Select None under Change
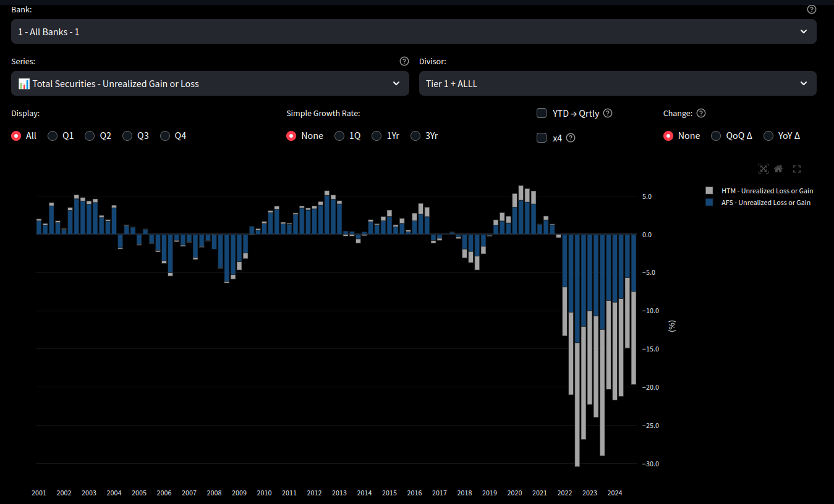The height and width of the screenshot is (504, 834). pyautogui.click(x=668, y=136)
